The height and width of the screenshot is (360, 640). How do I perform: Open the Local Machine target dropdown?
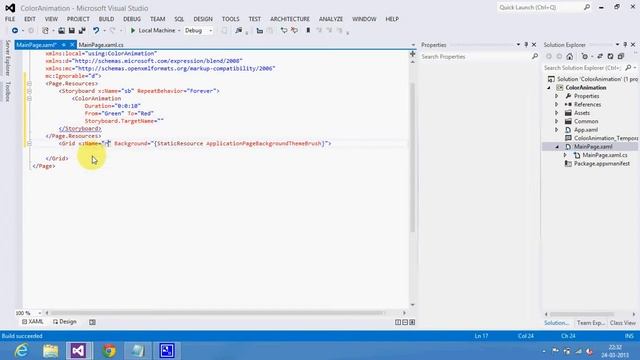click(x=179, y=31)
